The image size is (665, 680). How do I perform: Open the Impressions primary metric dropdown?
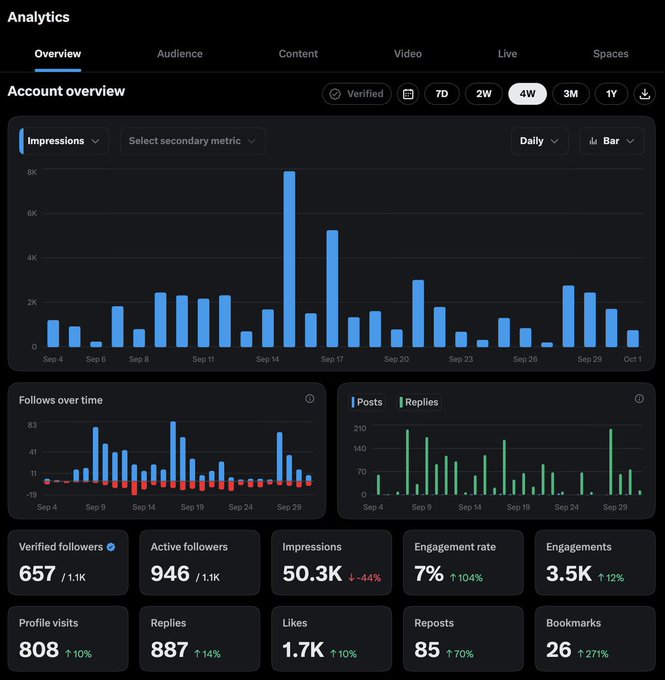(x=63, y=141)
